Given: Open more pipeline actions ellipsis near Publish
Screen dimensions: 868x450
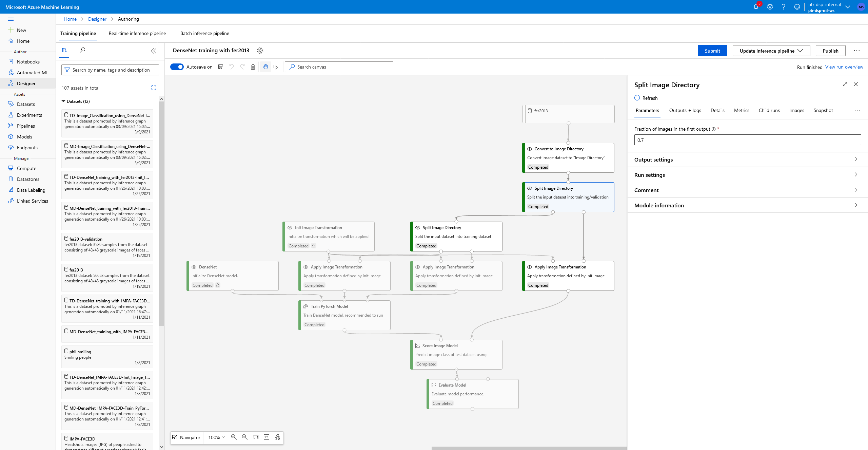Looking at the screenshot, I should [x=857, y=51].
